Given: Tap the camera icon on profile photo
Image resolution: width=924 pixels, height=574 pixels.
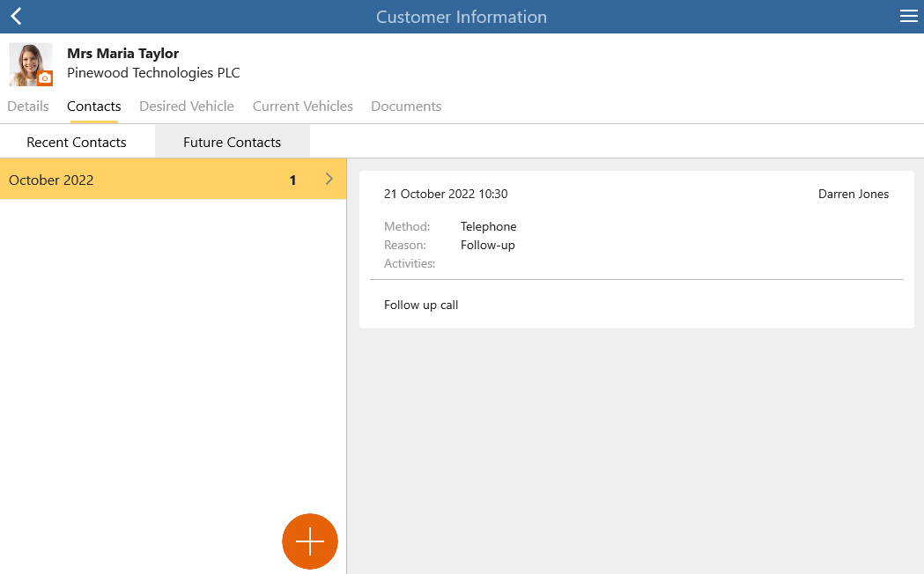Looking at the screenshot, I should [x=45, y=77].
